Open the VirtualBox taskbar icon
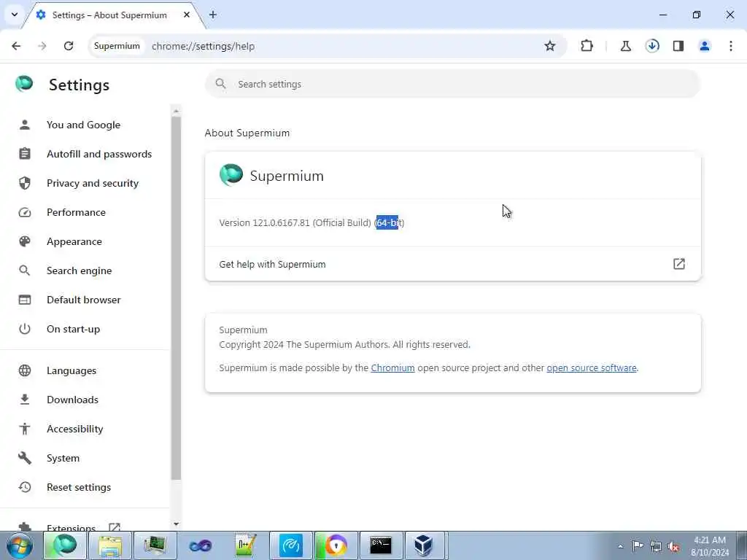Image resolution: width=747 pixels, height=560 pixels. coord(423,545)
